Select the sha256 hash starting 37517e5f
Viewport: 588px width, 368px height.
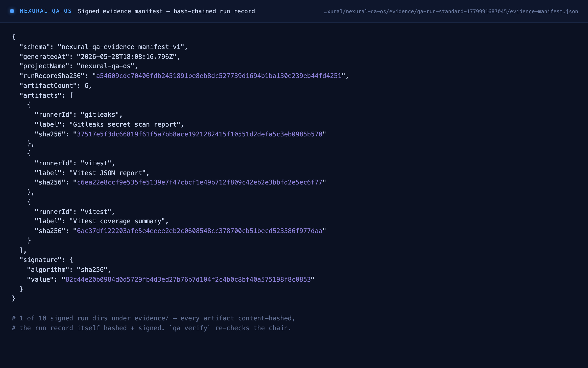200,134
